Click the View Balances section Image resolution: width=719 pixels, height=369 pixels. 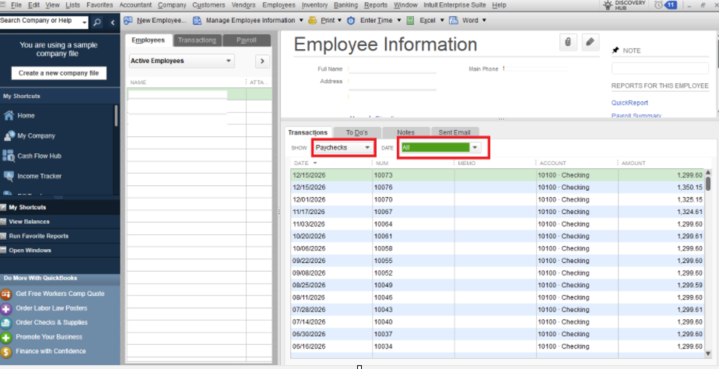(60, 222)
